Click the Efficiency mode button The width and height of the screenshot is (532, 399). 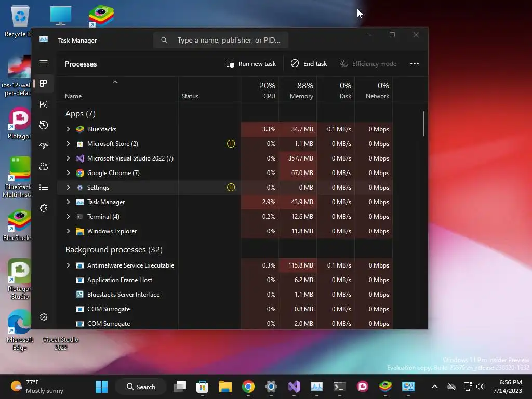(368, 64)
